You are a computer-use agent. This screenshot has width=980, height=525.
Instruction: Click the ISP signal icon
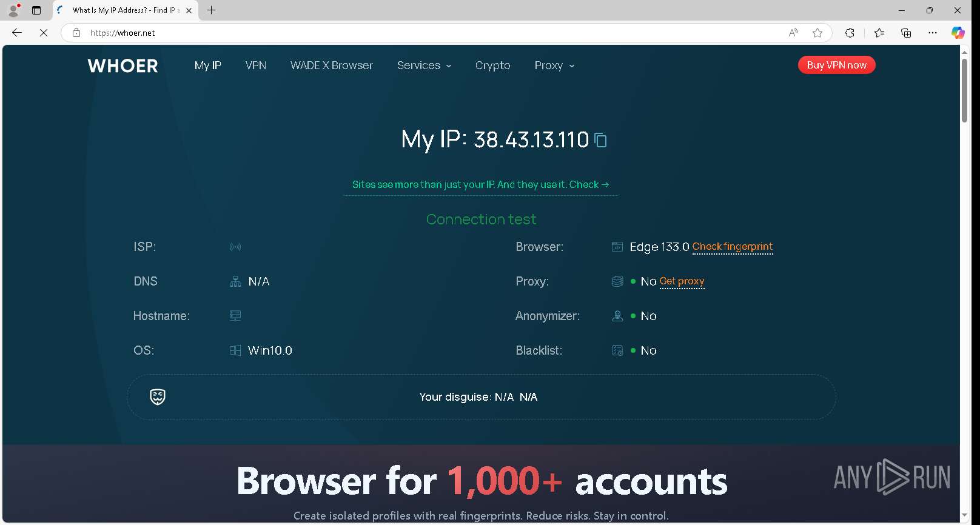[235, 247]
